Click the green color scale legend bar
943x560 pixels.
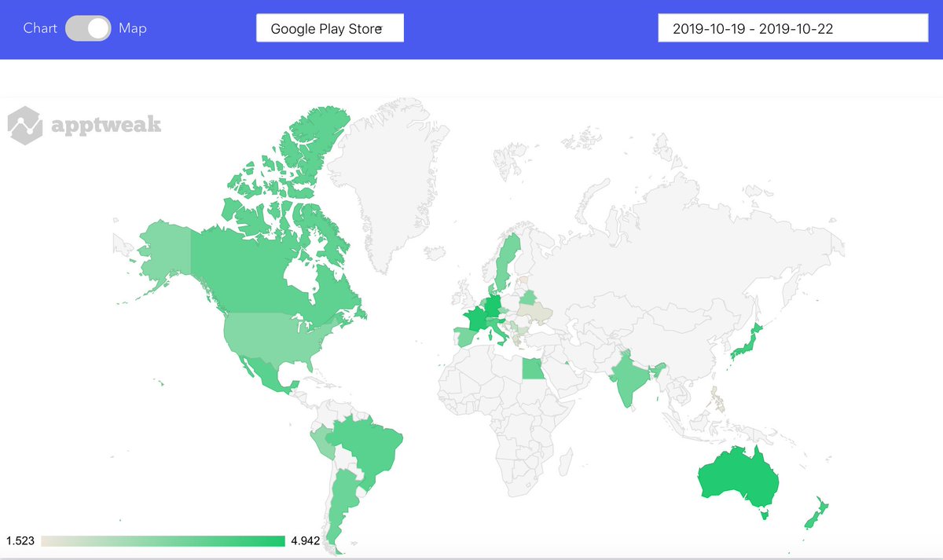point(163,540)
